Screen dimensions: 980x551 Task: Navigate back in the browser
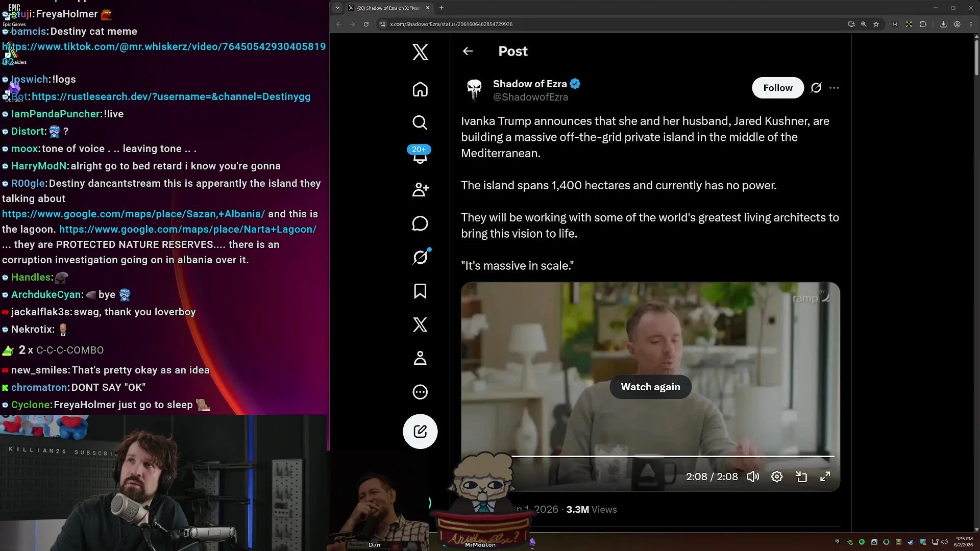click(x=339, y=24)
